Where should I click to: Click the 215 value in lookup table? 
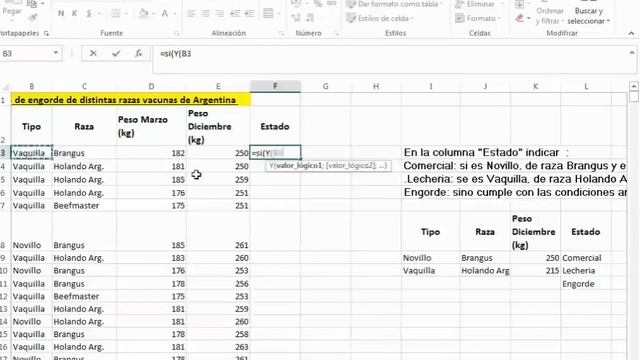click(x=536, y=271)
